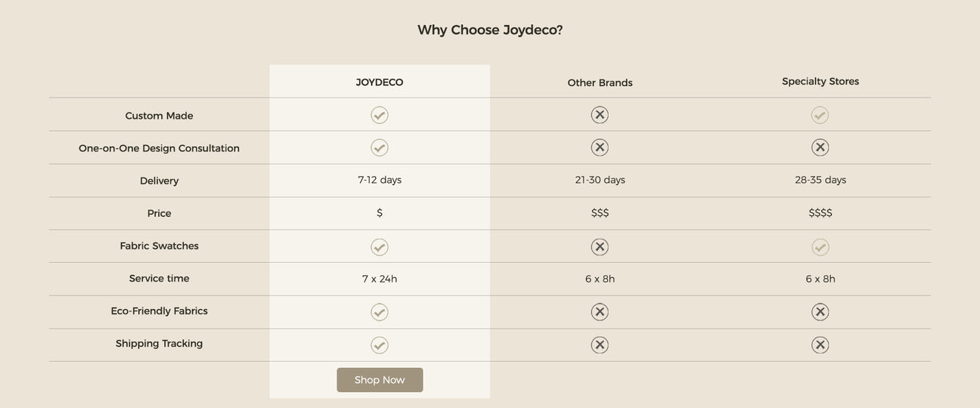Click Other Brands' Custom Made X icon

[600, 115]
